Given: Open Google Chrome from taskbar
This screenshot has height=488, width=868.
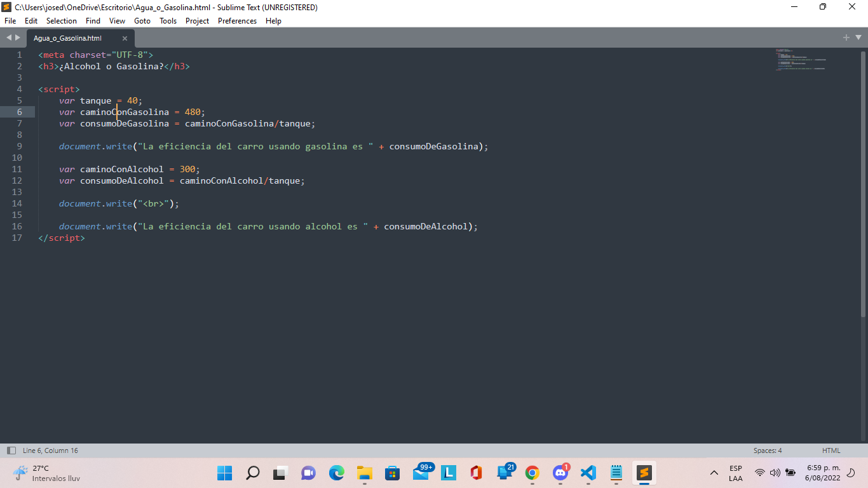Looking at the screenshot, I should 532,473.
